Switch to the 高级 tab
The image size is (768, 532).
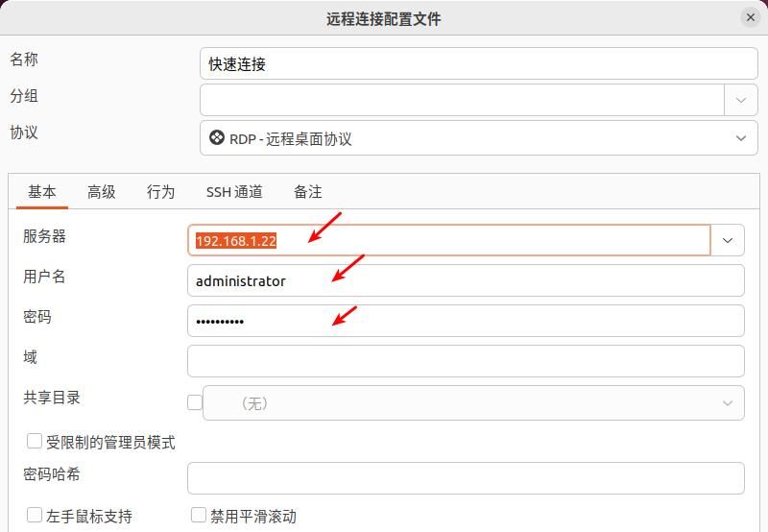tap(102, 191)
